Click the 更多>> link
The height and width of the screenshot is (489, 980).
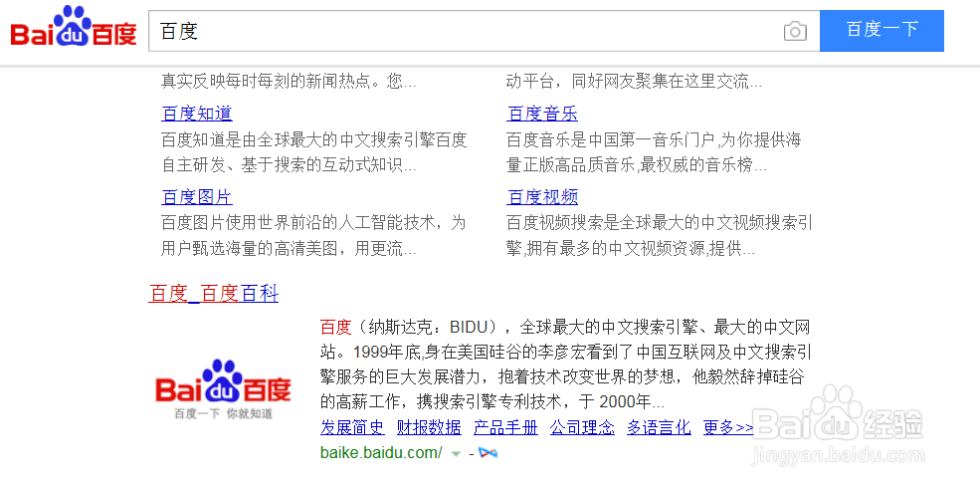[x=728, y=427]
